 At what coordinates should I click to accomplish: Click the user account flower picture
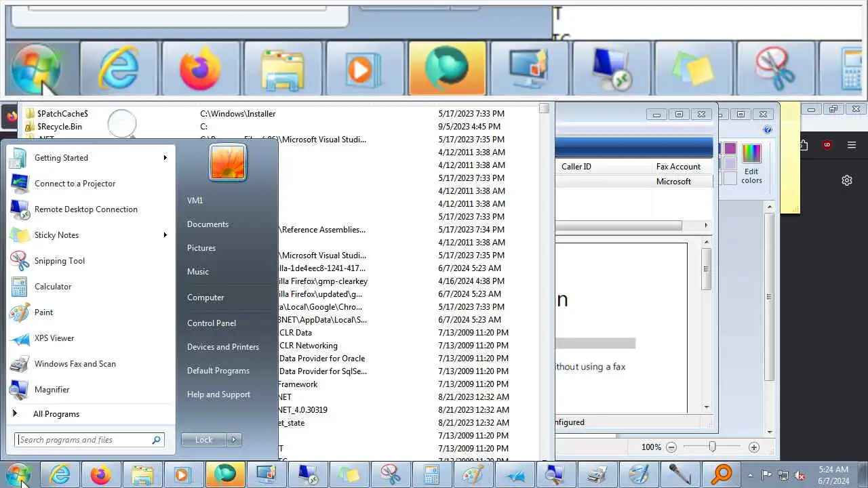point(228,163)
